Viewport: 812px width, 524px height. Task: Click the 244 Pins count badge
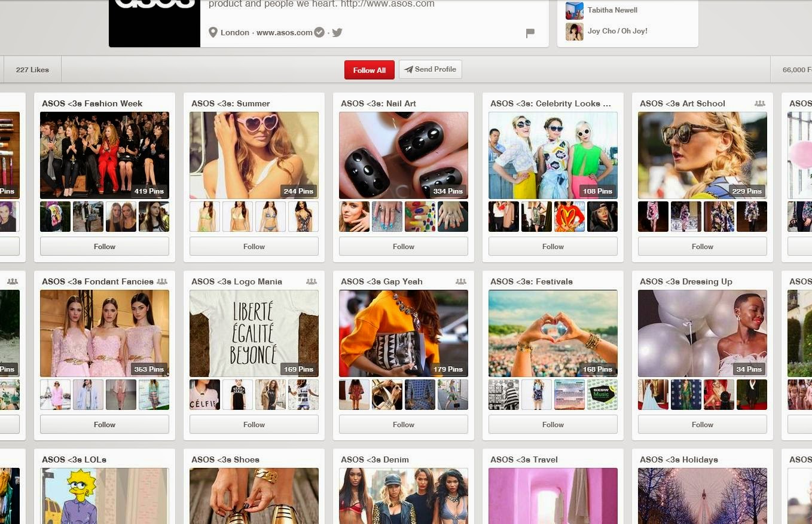click(x=298, y=191)
